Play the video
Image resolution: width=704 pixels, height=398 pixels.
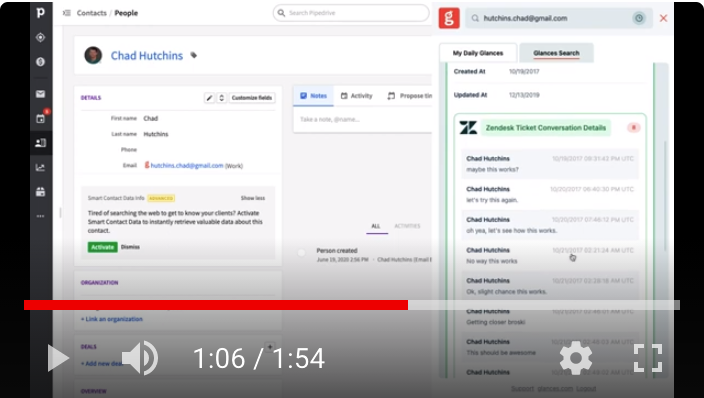coord(58,358)
